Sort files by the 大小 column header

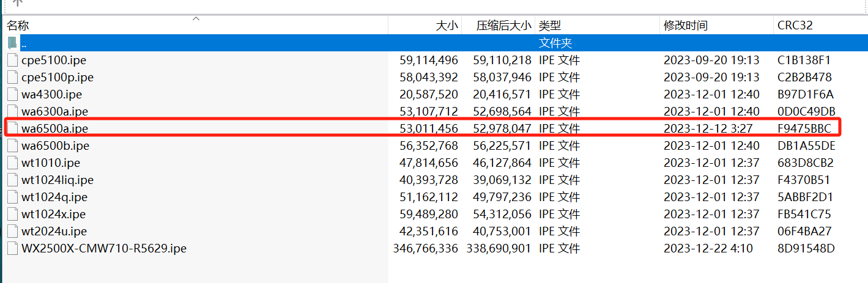[x=446, y=26]
